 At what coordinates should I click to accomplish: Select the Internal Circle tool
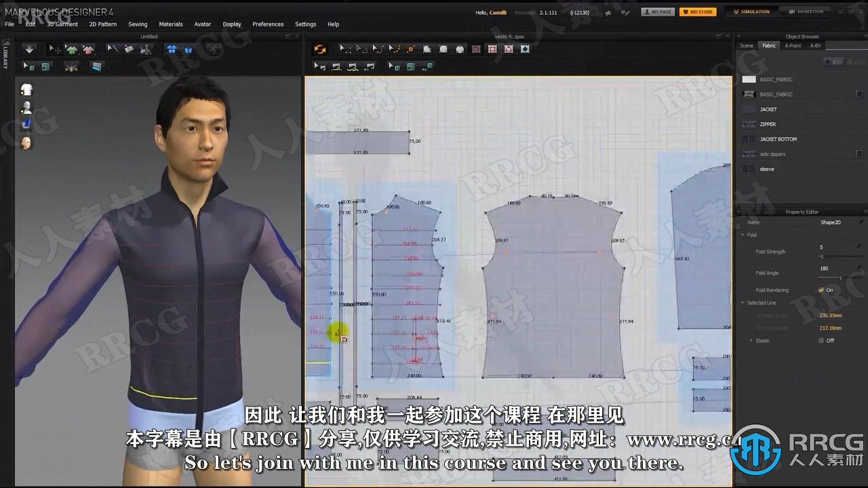click(509, 49)
